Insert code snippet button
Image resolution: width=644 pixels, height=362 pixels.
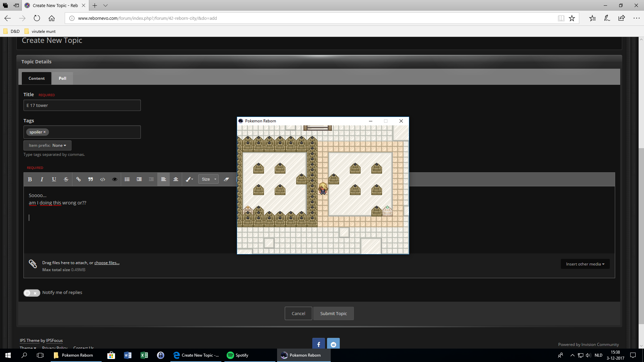103,179
